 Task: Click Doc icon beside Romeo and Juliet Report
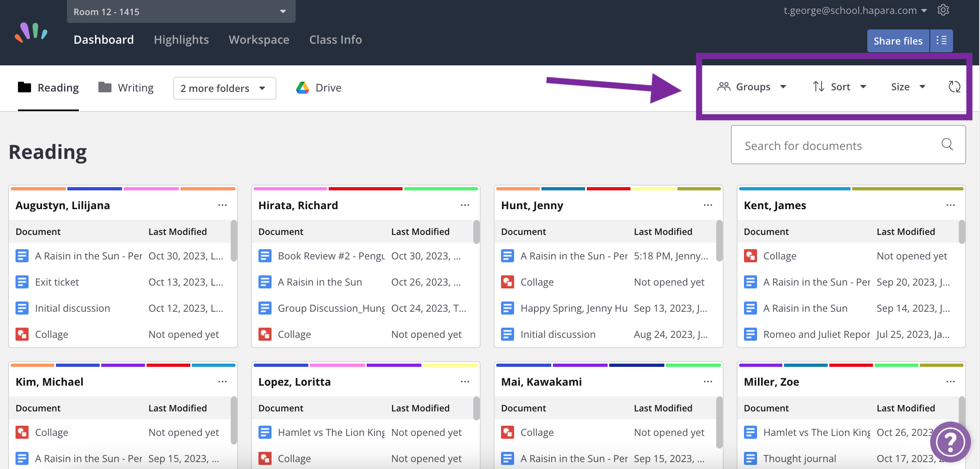(751, 334)
